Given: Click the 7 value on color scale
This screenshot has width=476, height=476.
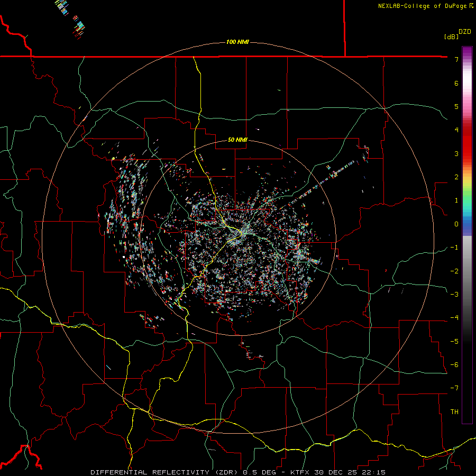Looking at the screenshot, I should pos(456,59).
